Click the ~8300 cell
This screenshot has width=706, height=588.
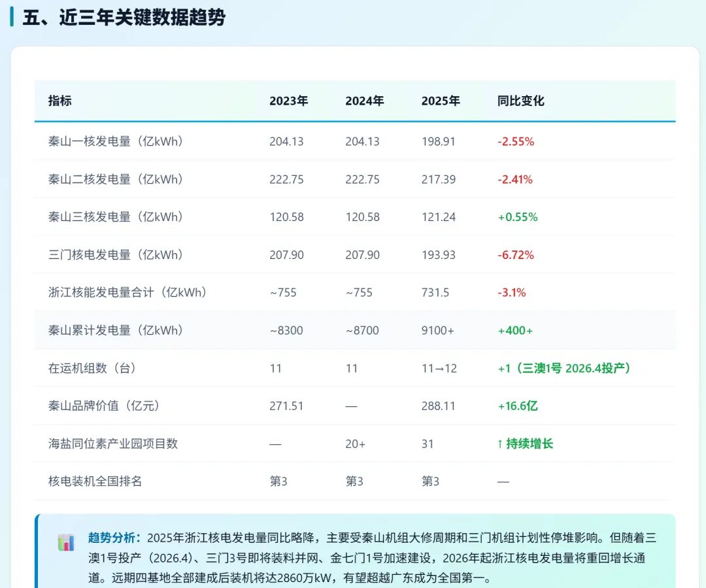tap(286, 330)
